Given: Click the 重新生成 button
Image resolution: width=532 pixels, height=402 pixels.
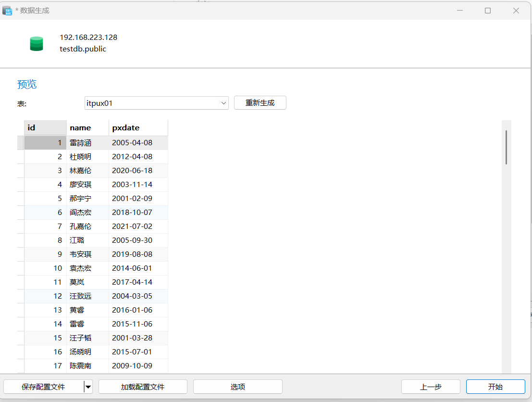Looking at the screenshot, I should (260, 103).
